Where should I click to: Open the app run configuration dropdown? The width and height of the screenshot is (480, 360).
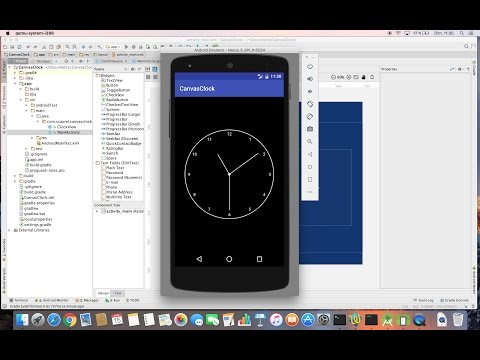click(x=113, y=47)
